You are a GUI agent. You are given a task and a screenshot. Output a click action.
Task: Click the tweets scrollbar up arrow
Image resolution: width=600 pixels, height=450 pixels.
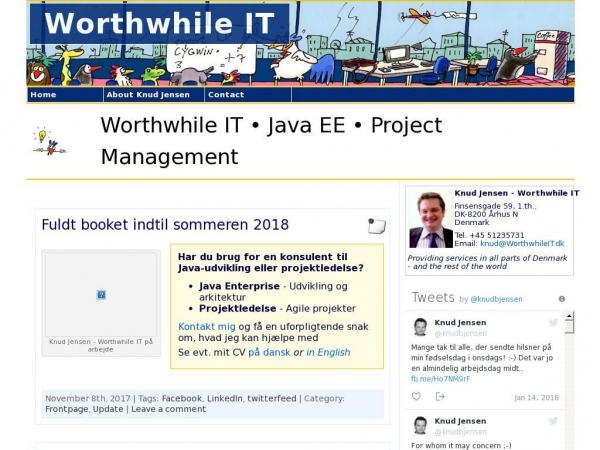(569, 316)
